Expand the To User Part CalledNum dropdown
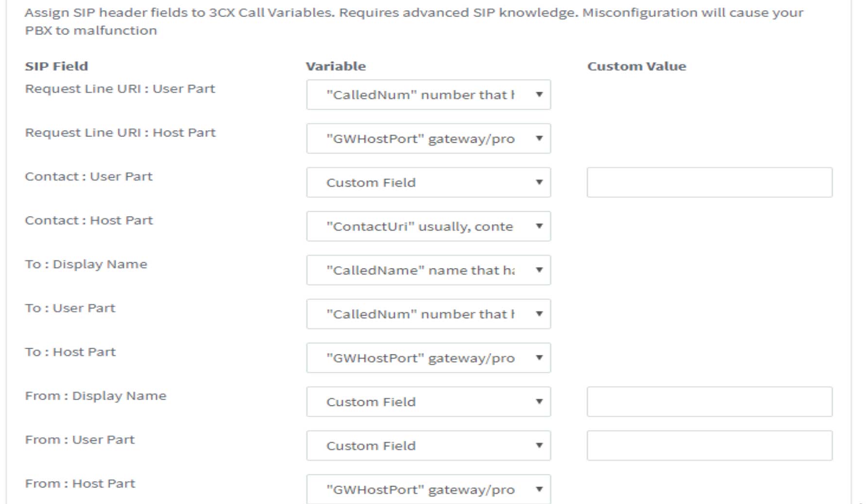 tap(428, 314)
